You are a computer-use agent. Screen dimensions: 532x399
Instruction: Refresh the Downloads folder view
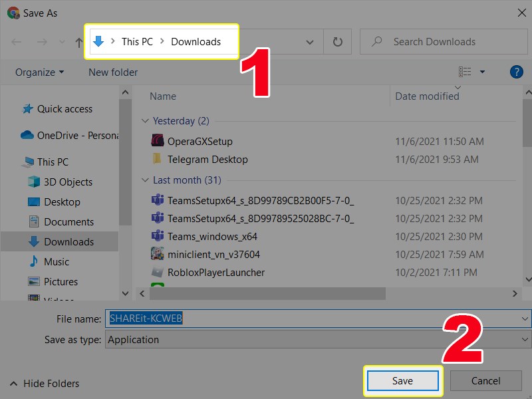[338, 41]
